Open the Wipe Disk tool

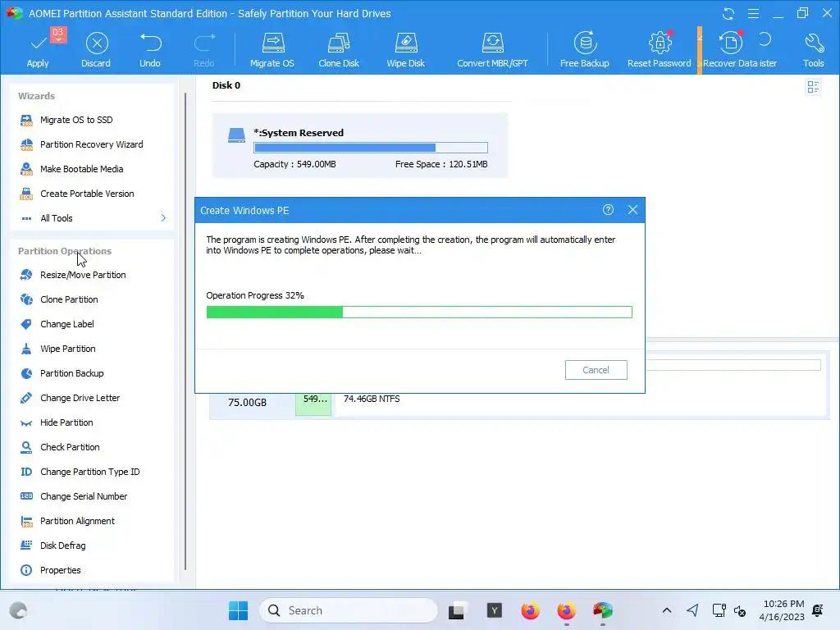[405, 50]
